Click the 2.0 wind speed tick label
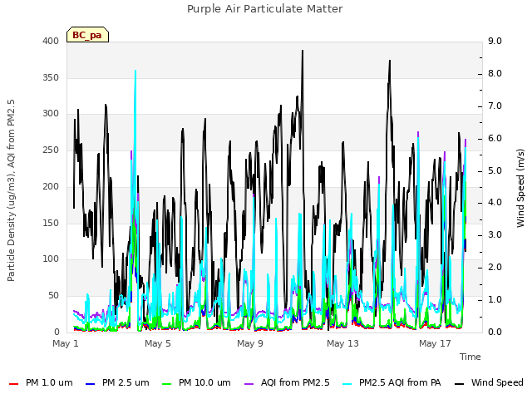 [495, 268]
